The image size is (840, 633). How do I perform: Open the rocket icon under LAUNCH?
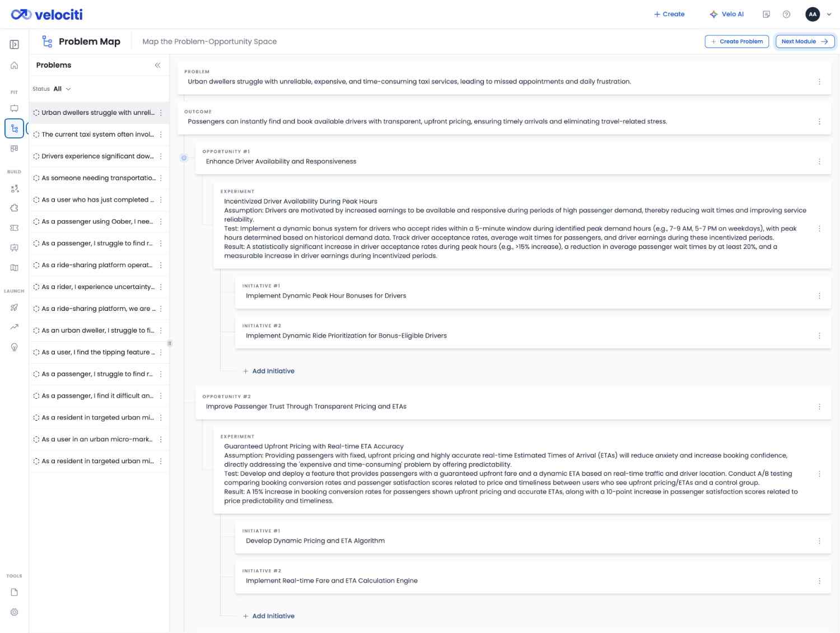coord(15,308)
